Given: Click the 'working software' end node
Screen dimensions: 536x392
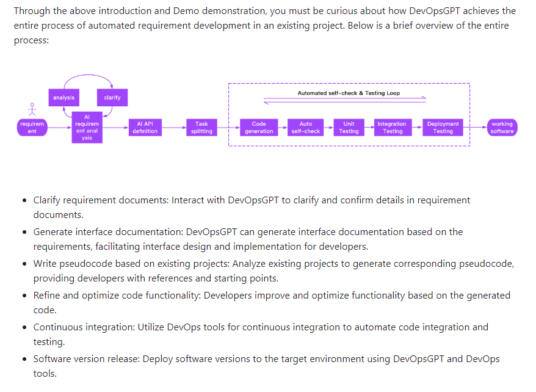Looking at the screenshot, I should click(x=502, y=128).
